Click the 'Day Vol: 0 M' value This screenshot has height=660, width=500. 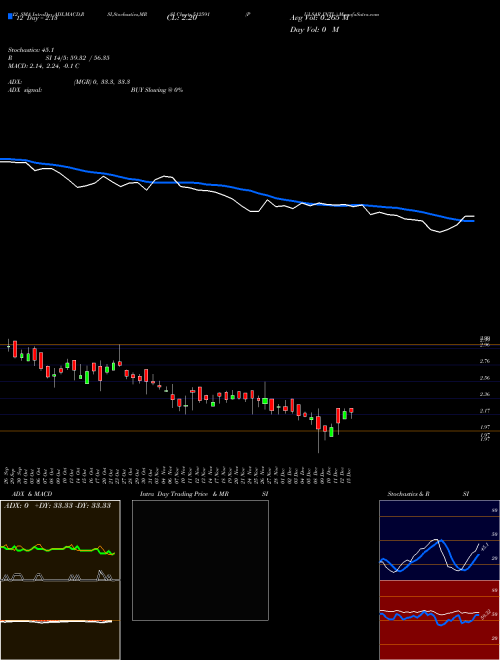coord(314,30)
